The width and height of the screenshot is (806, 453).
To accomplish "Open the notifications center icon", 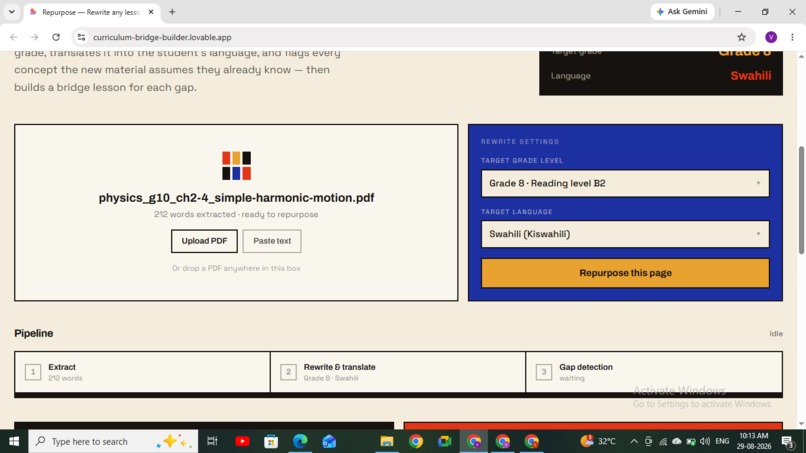I will (788, 441).
